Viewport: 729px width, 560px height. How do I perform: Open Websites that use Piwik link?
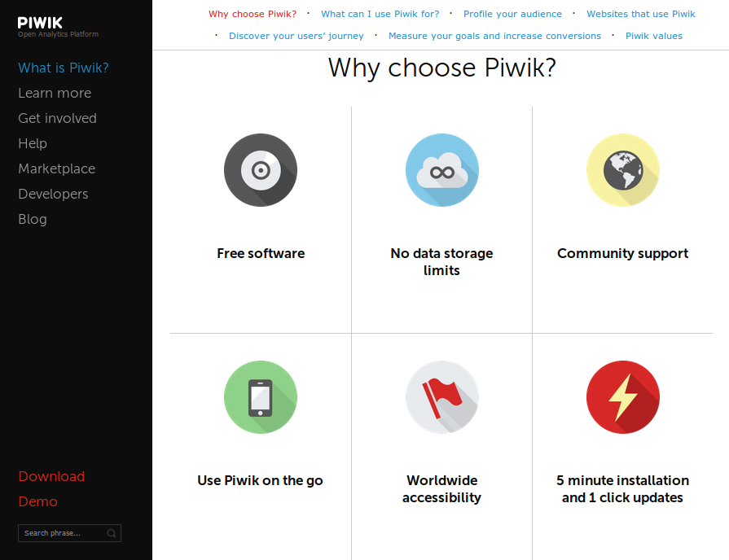641,14
